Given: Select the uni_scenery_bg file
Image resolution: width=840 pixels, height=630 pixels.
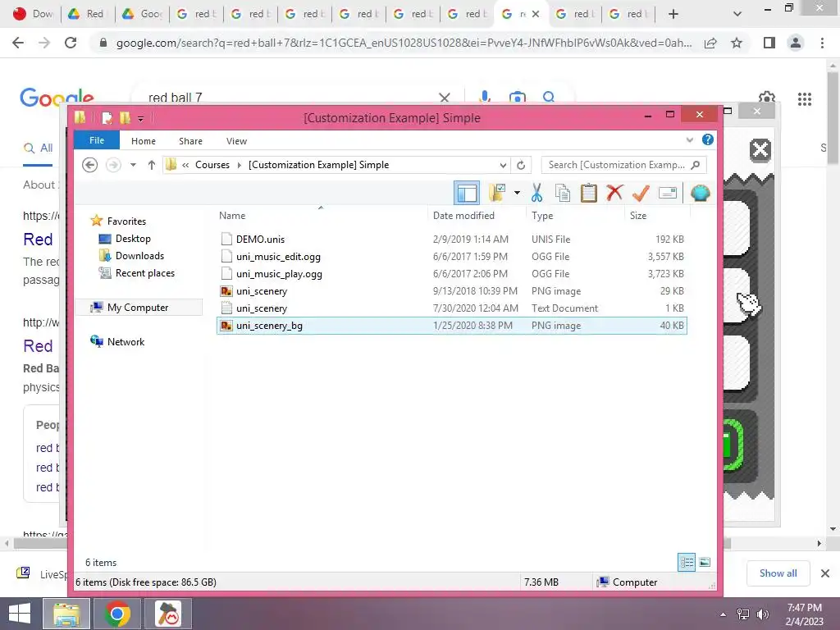Looking at the screenshot, I should pyautogui.click(x=452, y=325).
